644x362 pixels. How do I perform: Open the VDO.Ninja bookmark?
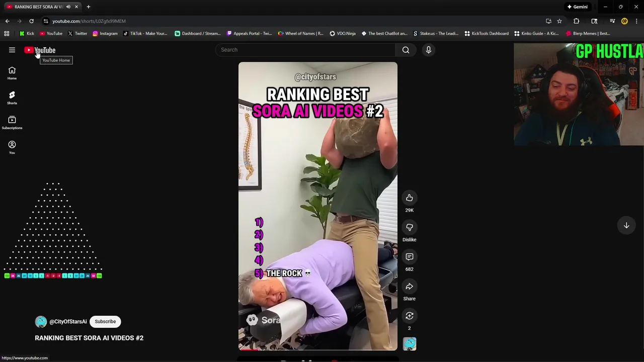pos(343,34)
